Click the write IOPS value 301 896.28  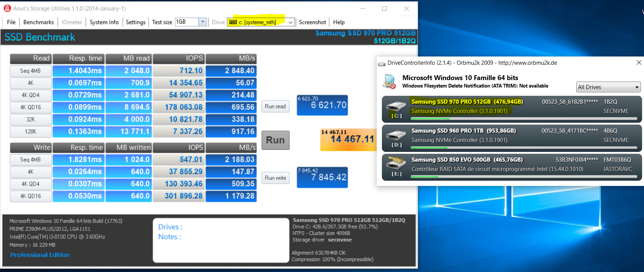tap(179, 196)
